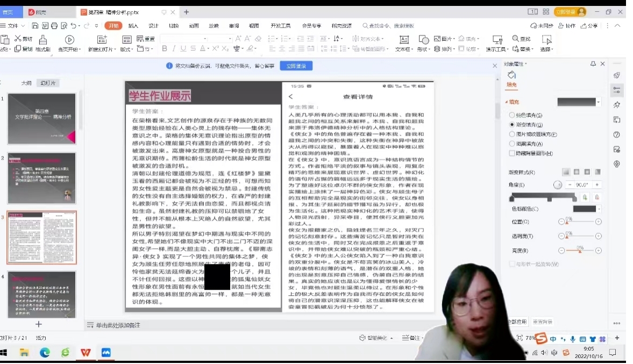This screenshot has height=364, width=633.
Task: Click the Bold formatting icon
Action: point(165,49)
